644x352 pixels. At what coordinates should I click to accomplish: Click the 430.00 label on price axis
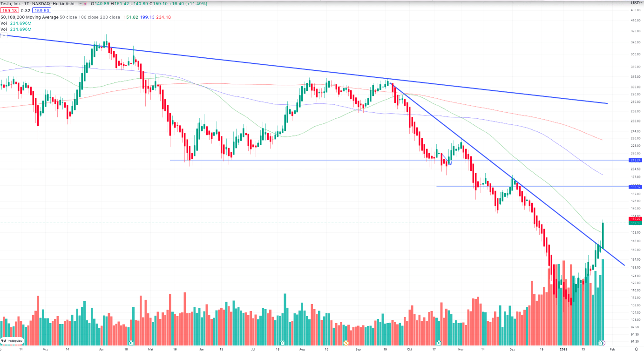coord(636,10)
